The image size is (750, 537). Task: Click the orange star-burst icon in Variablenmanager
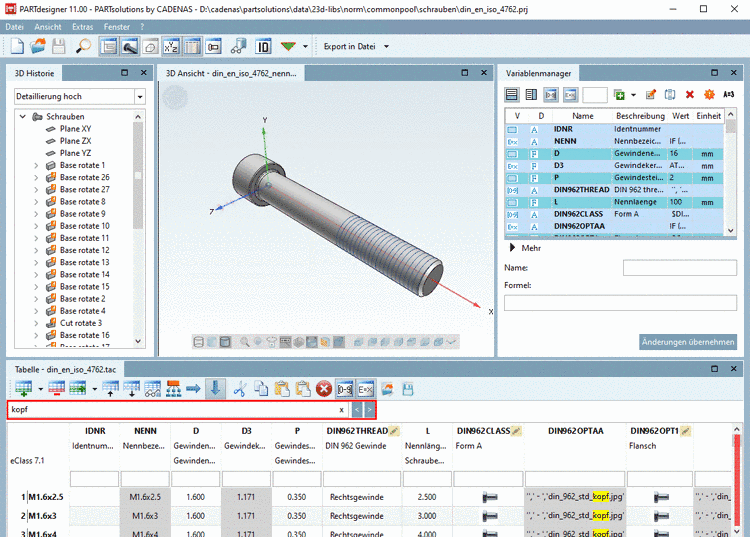click(709, 95)
